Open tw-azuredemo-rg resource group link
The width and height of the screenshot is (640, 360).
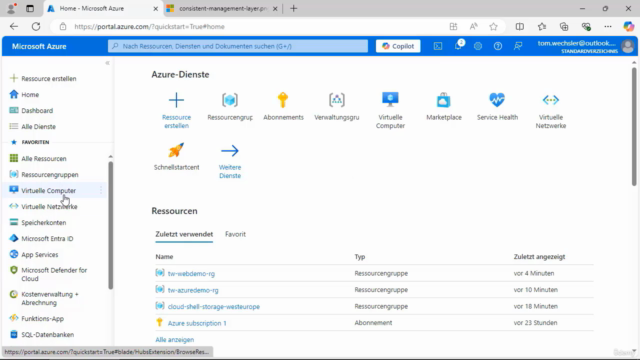(x=193, y=290)
